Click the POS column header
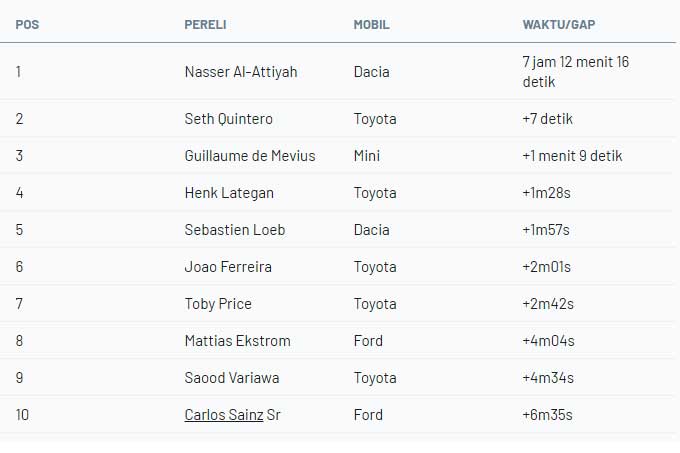 (26, 24)
